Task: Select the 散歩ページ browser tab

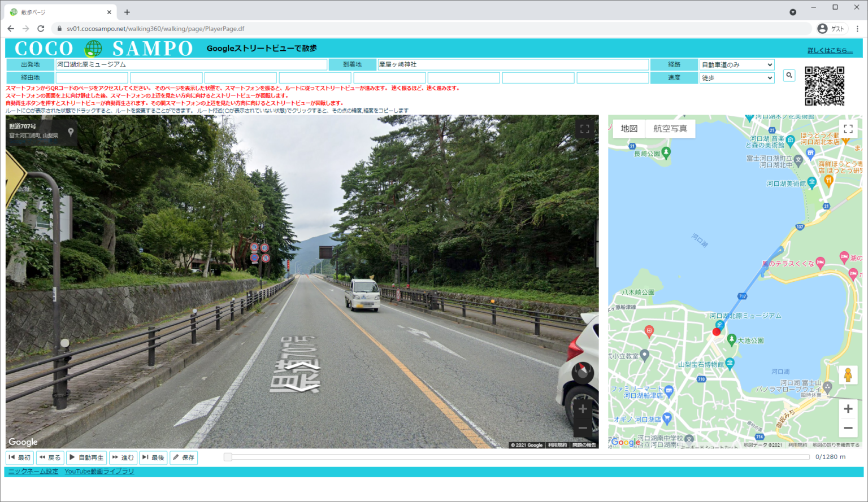Action: click(61, 12)
